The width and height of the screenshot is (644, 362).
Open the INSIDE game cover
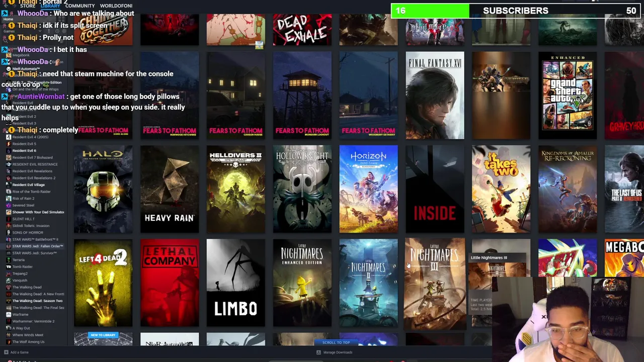click(x=435, y=190)
